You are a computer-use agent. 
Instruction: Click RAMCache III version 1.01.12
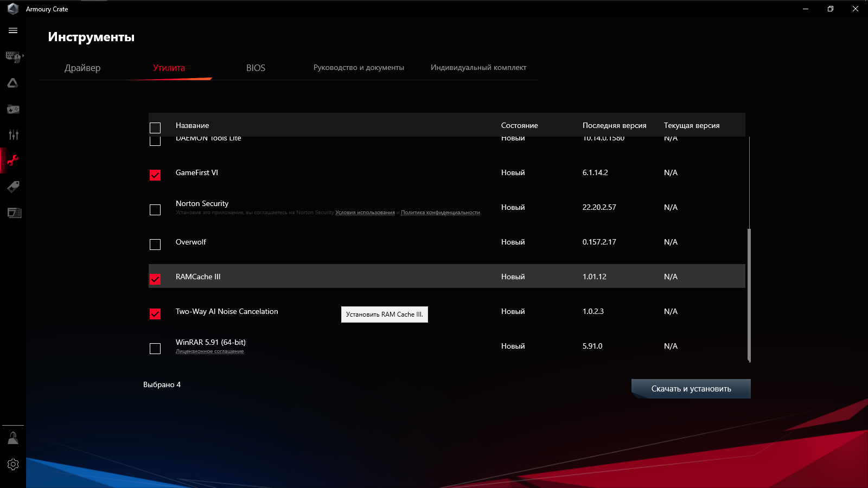pos(595,277)
